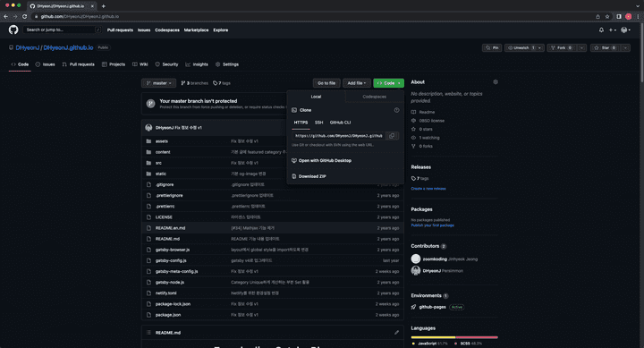
Task: Open the Pull requests repository tab
Action: tap(78, 64)
